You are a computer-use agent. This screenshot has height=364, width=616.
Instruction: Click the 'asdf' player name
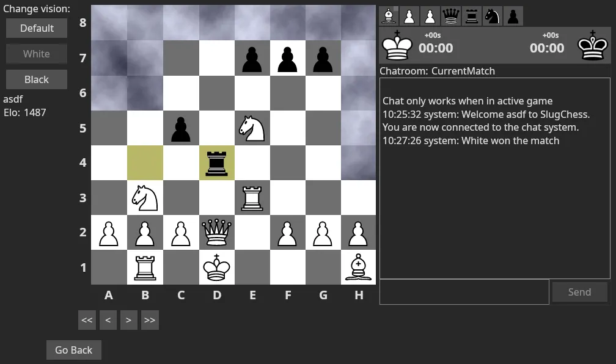click(13, 99)
